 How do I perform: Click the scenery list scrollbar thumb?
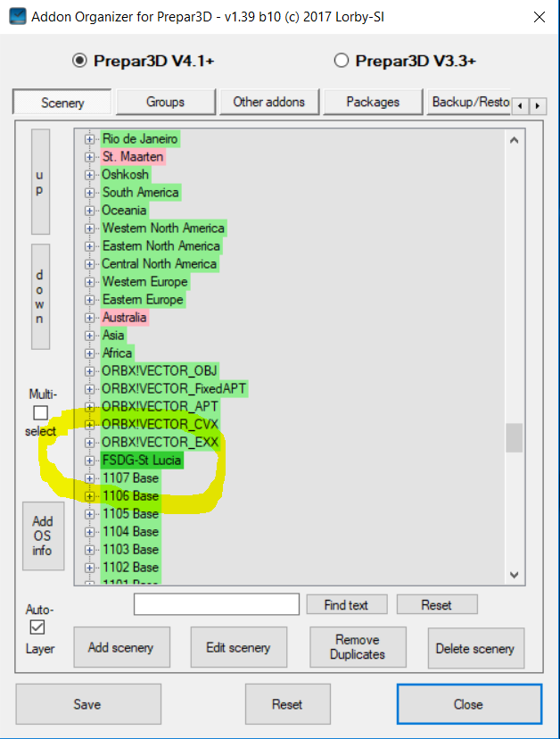(x=514, y=438)
